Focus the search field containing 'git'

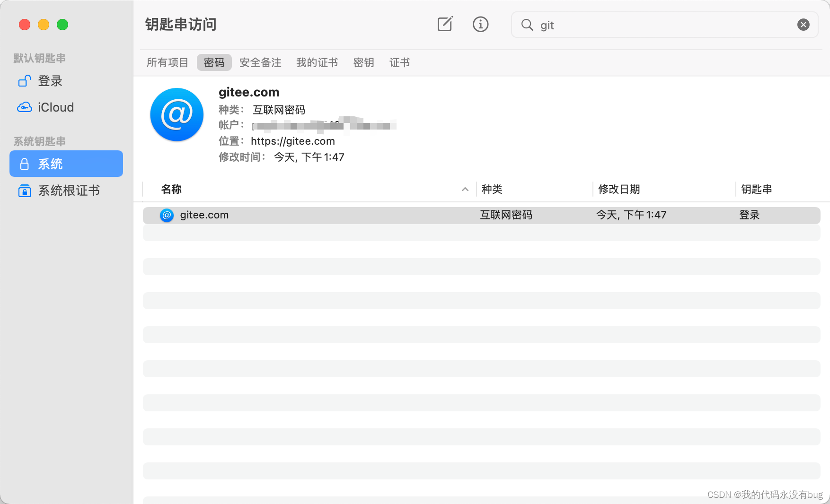click(664, 25)
